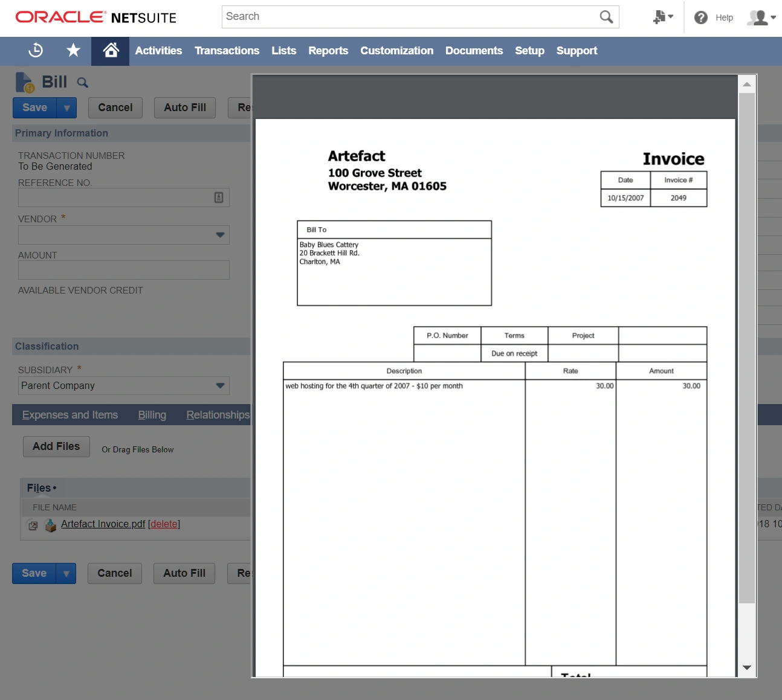The width and height of the screenshot is (782, 700).
Task: Open the Recent Records clock icon
Action: pos(36,51)
